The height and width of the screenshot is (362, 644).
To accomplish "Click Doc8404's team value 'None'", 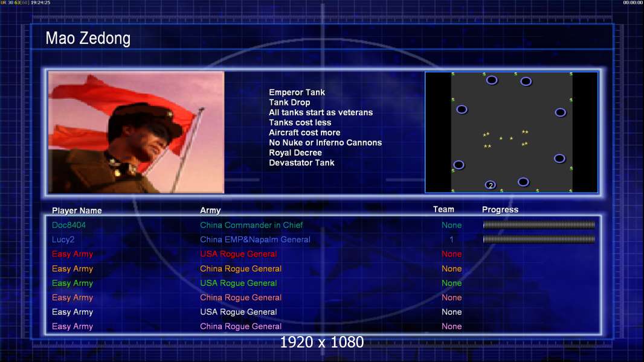I will point(451,225).
